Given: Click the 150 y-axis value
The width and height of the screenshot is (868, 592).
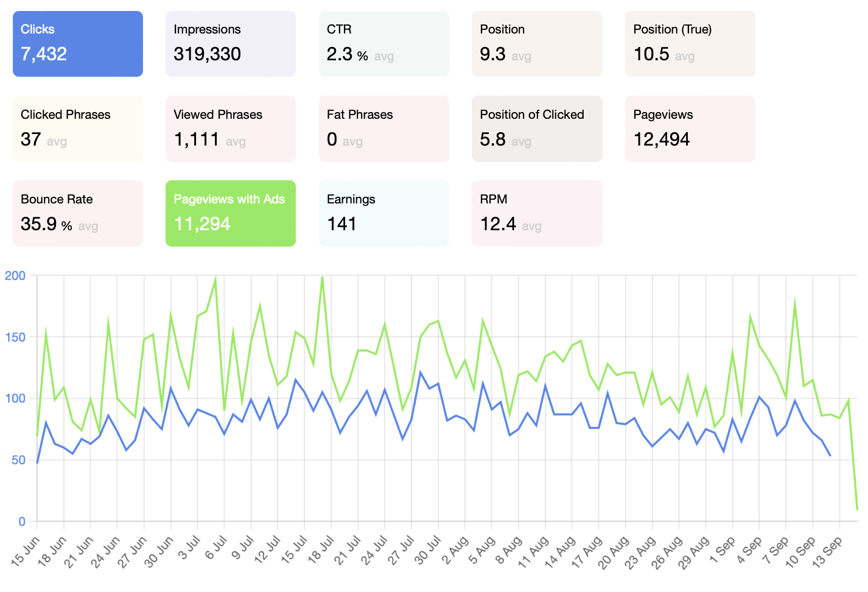Looking at the screenshot, I should pos(15,337).
